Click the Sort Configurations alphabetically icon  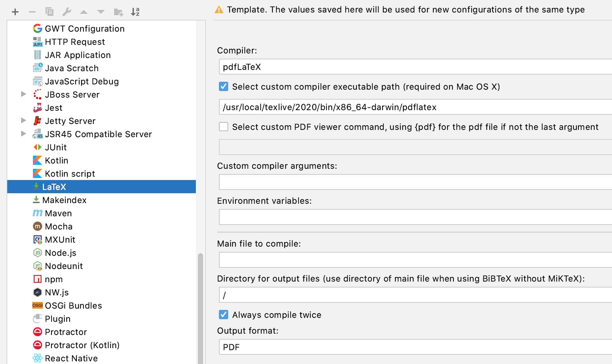click(135, 12)
